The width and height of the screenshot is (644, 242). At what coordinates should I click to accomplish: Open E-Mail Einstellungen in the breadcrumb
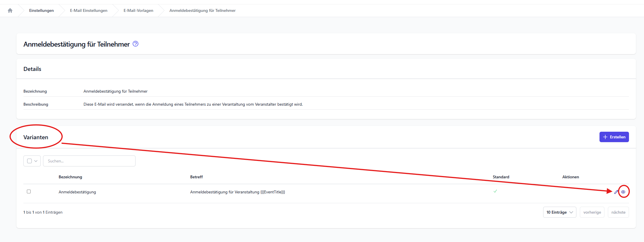click(x=88, y=11)
